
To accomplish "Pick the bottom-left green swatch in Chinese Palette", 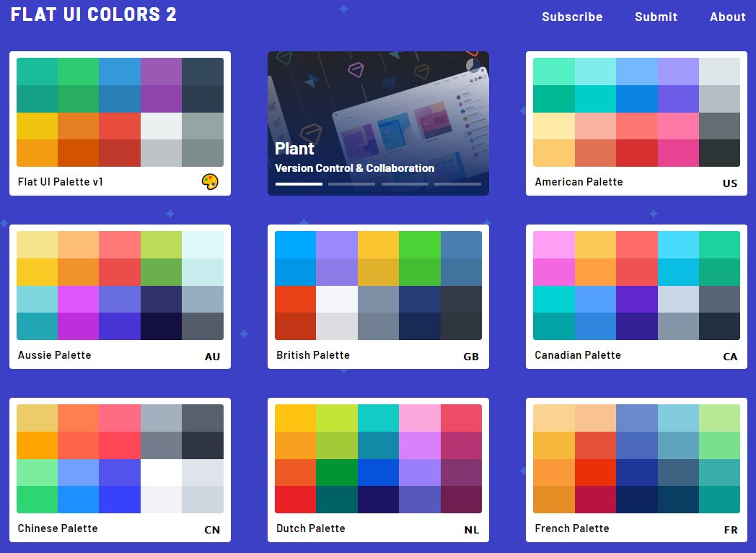I will tap(37, 500).
